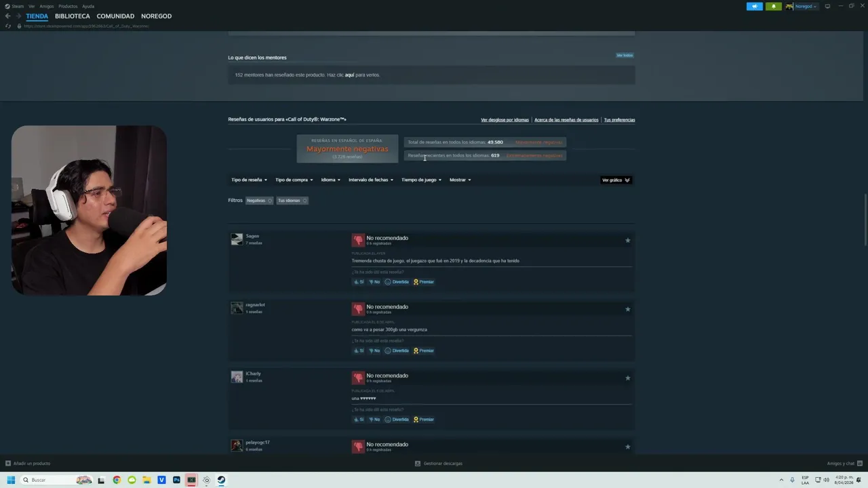The image size is (868, 488).
Task: Click the blue announcements megaphone icon
Action: pyautogui.click(x=754, y=6)
